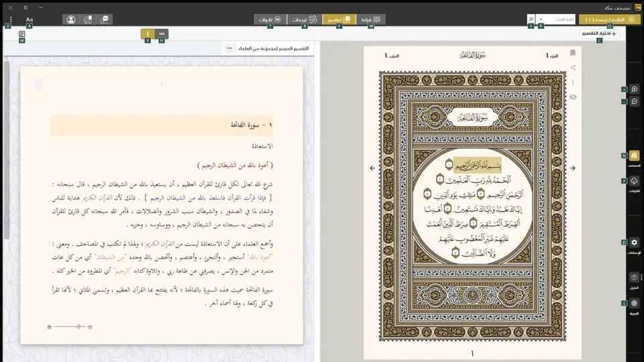This screenshot has height=362, width=644.
Task: Click the share icon beside the page
Action: point(572,68)
